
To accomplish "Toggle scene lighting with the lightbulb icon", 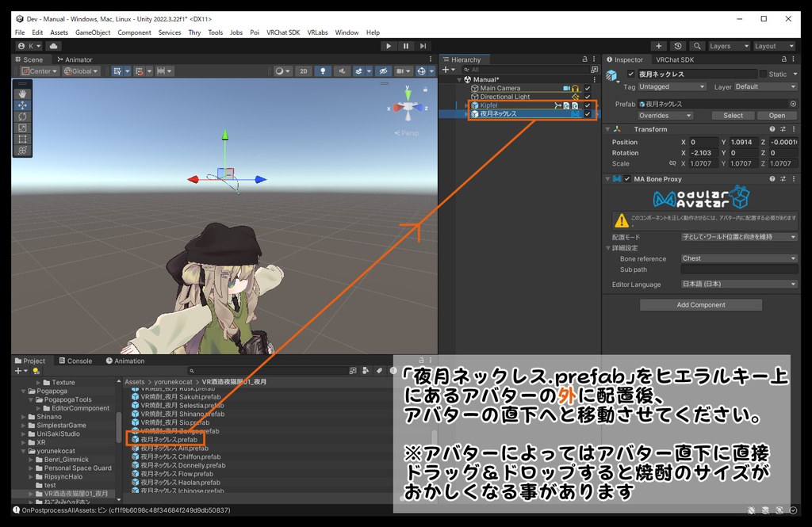I will (323, 71).
